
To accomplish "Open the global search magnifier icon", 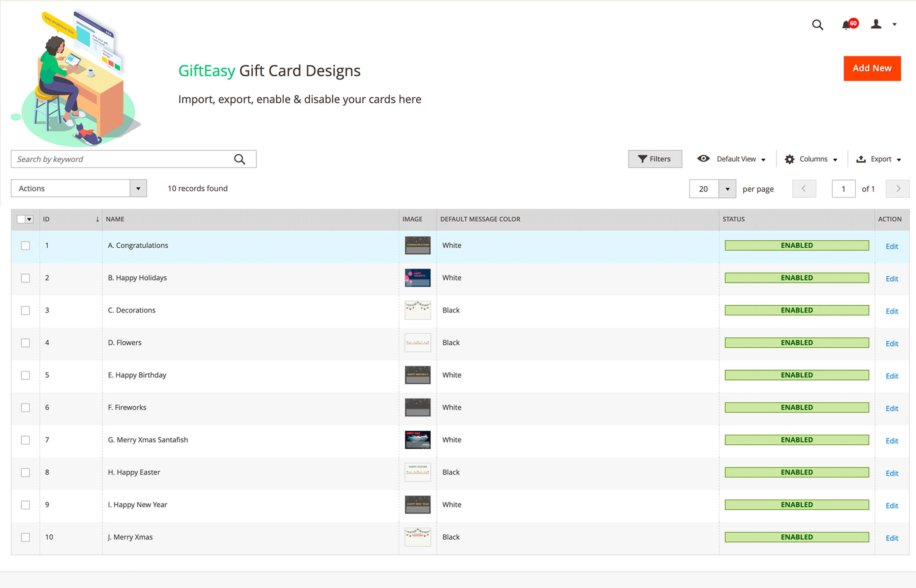I will point(818,25).
